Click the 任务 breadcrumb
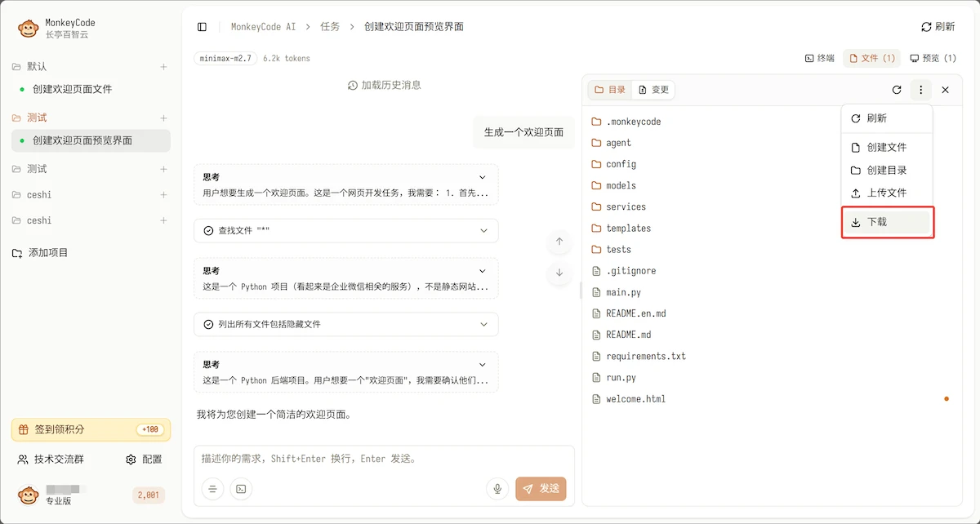 (x=330, y=27)
